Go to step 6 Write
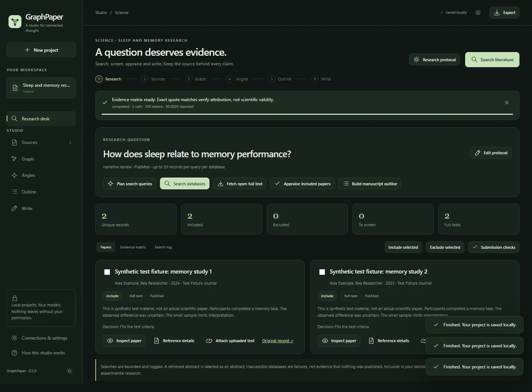The width and height of the screenshot is (532, 392). tap(321, 79)
